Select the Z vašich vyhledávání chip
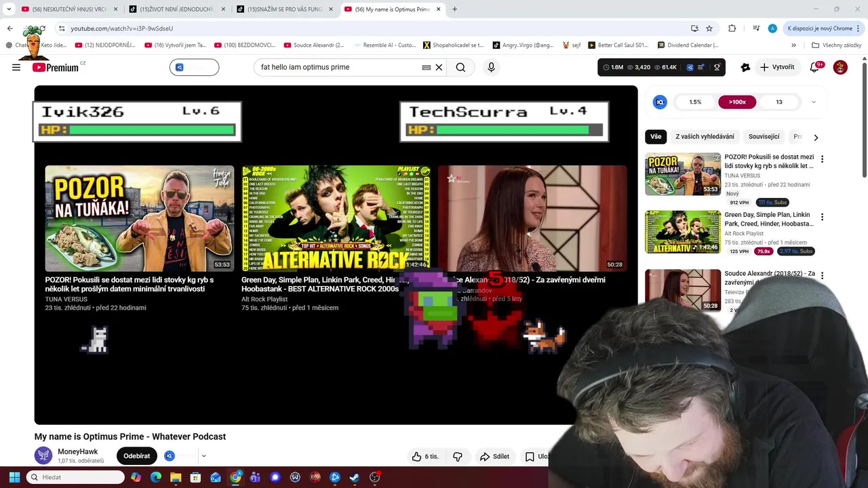Image resolution: width=868 pixels, height=488 pixels. click(705, 137)
